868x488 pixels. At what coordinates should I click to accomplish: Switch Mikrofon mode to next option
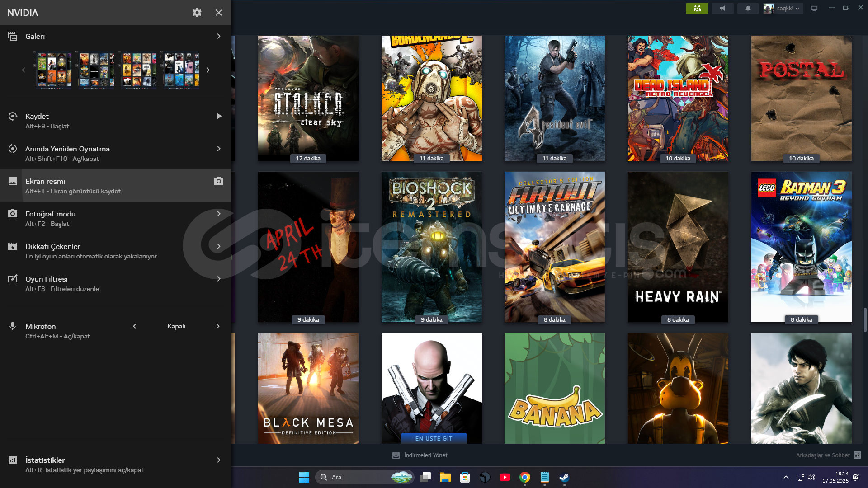click(x=218, y=326)
